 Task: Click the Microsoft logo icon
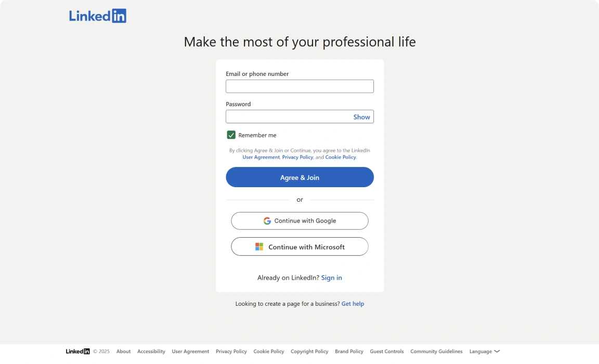coord(259,247)
